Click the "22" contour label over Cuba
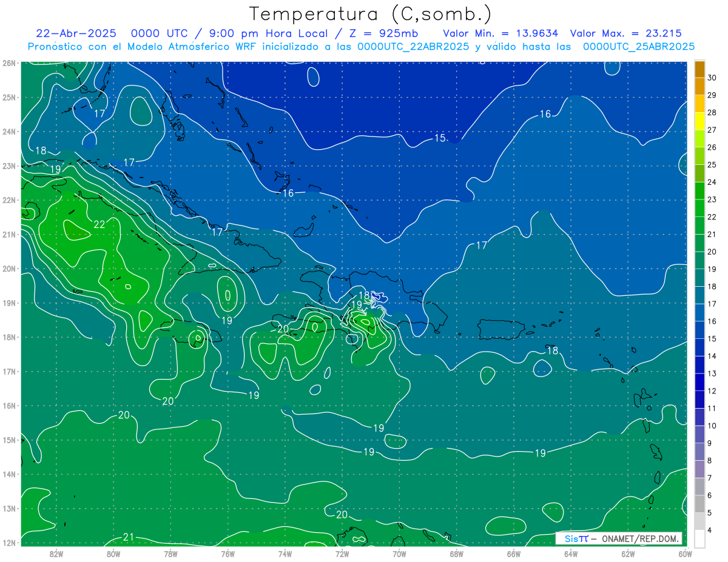Image resolution: width=728 pixels, height=562 pixels. 99,224
